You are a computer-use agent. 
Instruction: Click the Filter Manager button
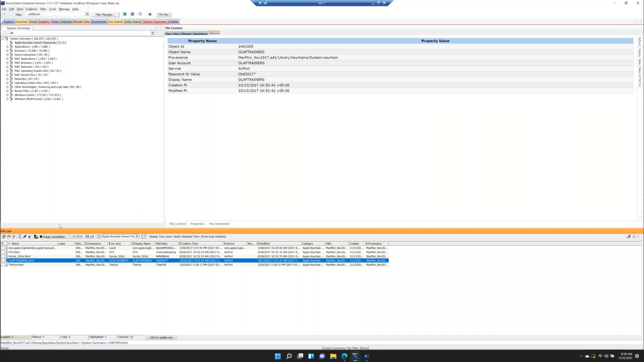(105, 15)
